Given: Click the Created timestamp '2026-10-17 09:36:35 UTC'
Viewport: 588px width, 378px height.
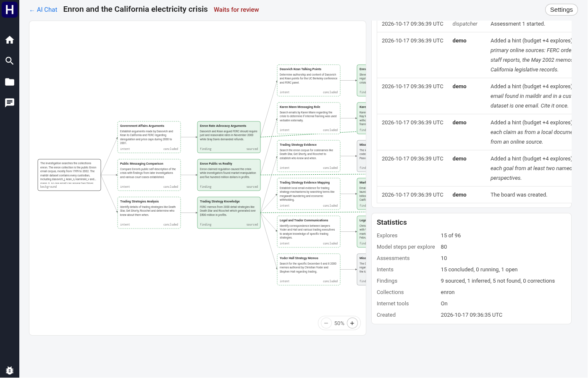Looking at the screenshot, I should pyautogui.click(x=471, y=315).
